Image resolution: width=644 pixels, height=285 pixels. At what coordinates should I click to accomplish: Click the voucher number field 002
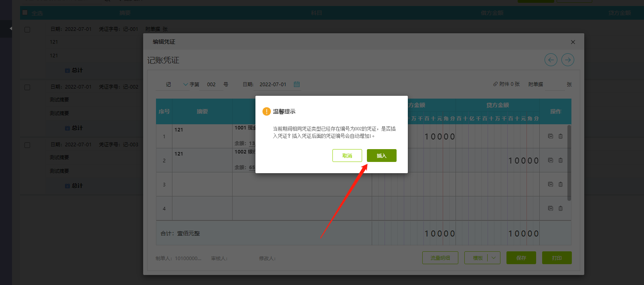[211, 84]
